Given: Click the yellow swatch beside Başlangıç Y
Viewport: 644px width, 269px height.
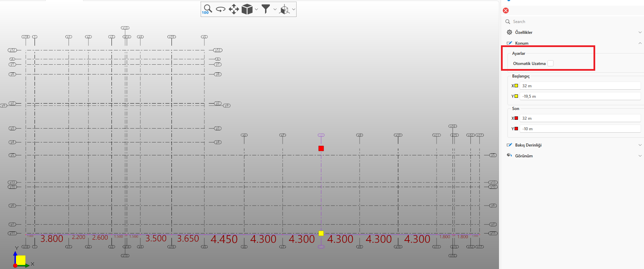Looking at the screenshot, I should [516, 96].
